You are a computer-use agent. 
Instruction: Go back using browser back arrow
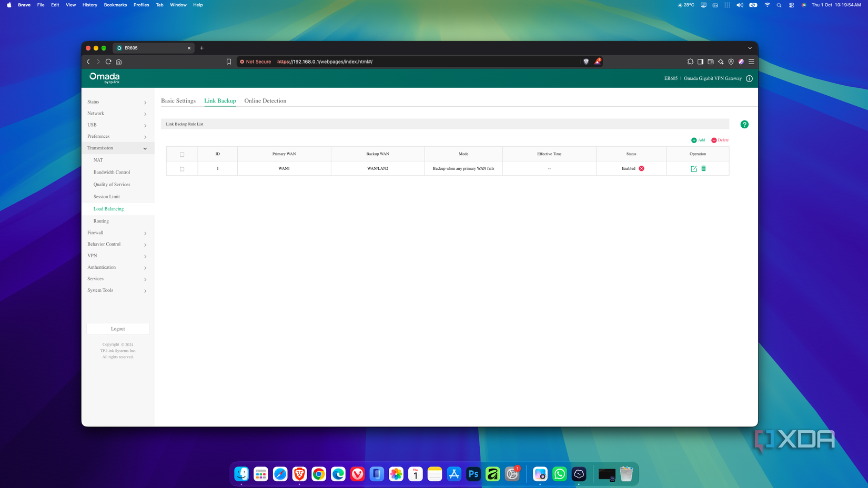(x=88, y=62)
